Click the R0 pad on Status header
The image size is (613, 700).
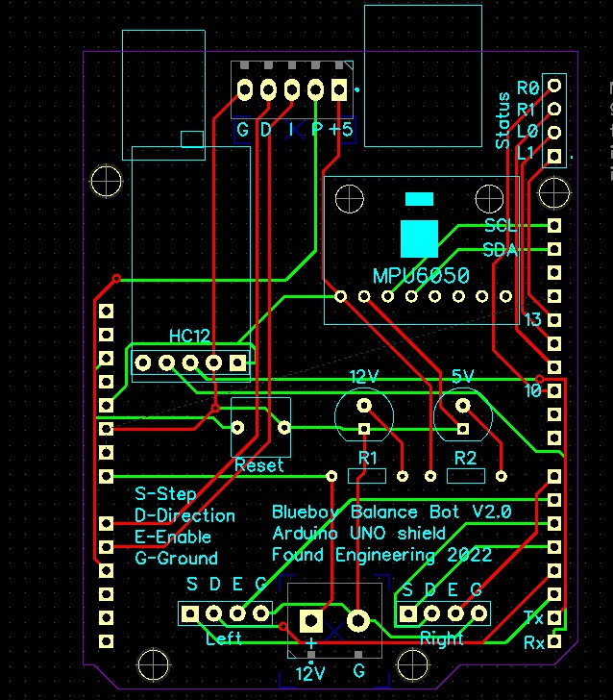[553, 86]
